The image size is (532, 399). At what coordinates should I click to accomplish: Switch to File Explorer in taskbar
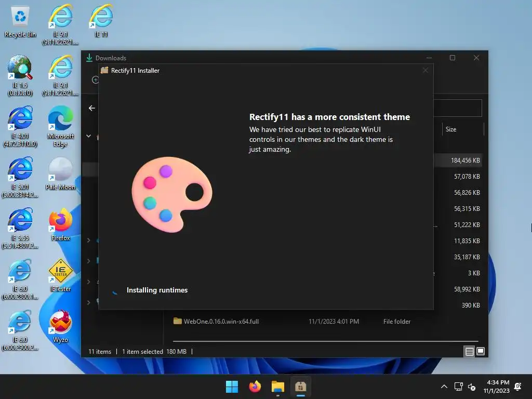278,387
